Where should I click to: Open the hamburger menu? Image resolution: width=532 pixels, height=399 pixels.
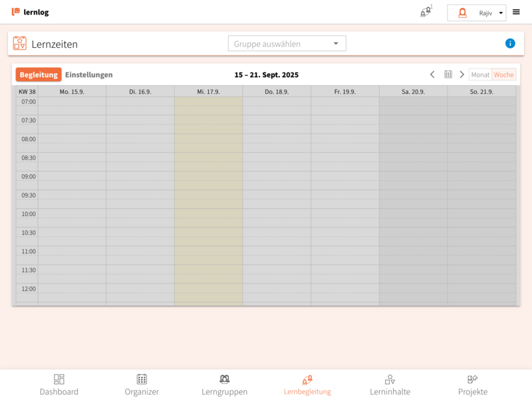tap(516, 12)
